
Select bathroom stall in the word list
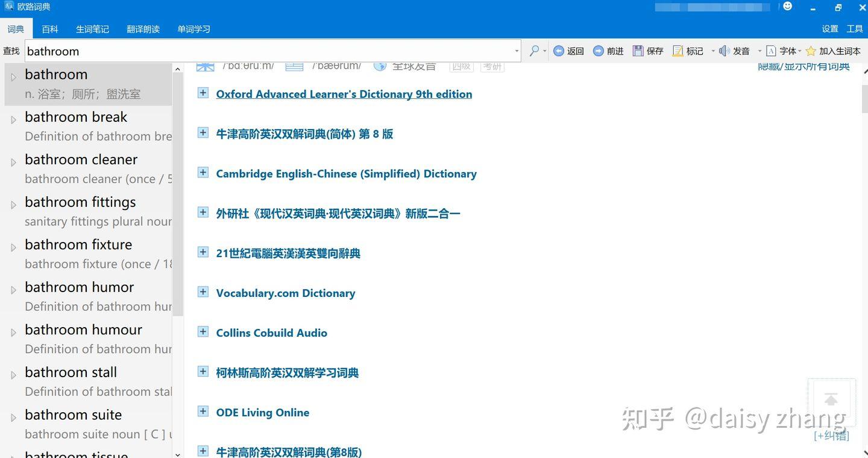pos(89,381)
